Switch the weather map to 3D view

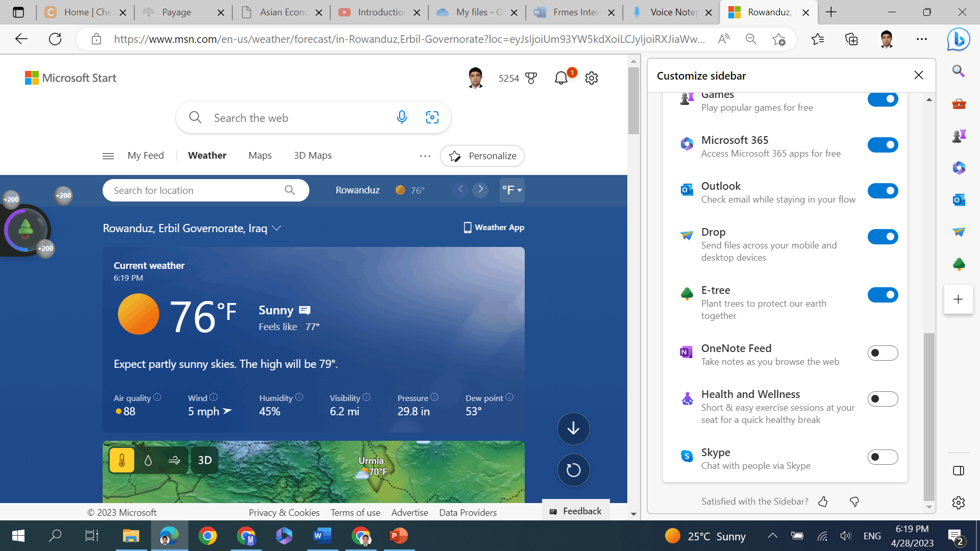point(204,460)
